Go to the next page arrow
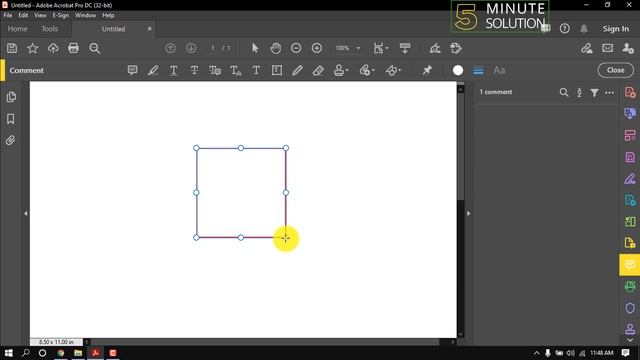640x360 pixels. [x=191, y=48]
